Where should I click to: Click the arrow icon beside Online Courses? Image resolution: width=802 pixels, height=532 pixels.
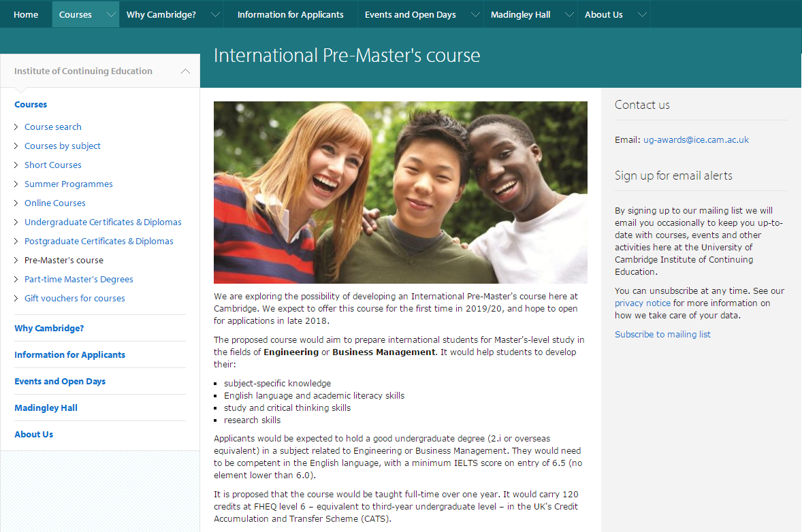(17, 203)
